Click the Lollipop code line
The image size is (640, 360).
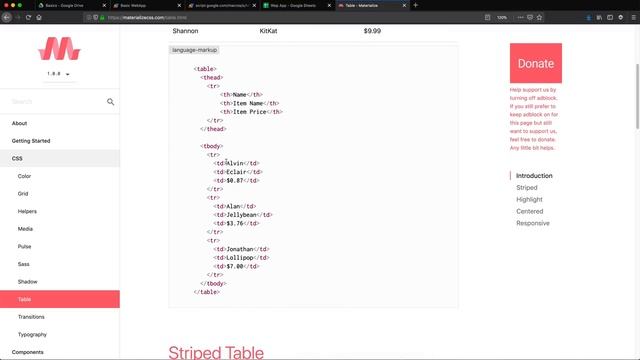241,258
